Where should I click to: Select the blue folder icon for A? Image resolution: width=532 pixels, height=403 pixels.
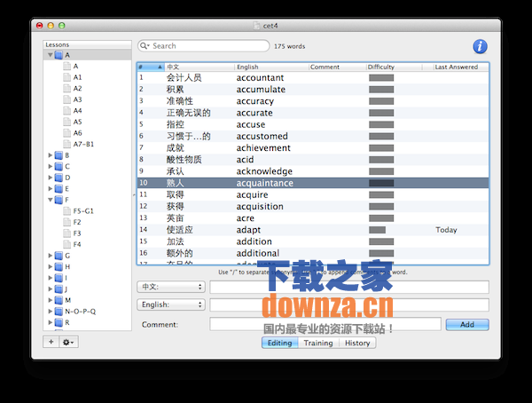pos(59,55)
